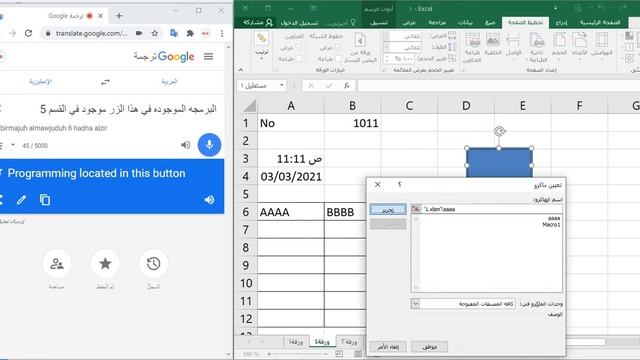Toggle Gridlines Print checkbox

point(338,59)
